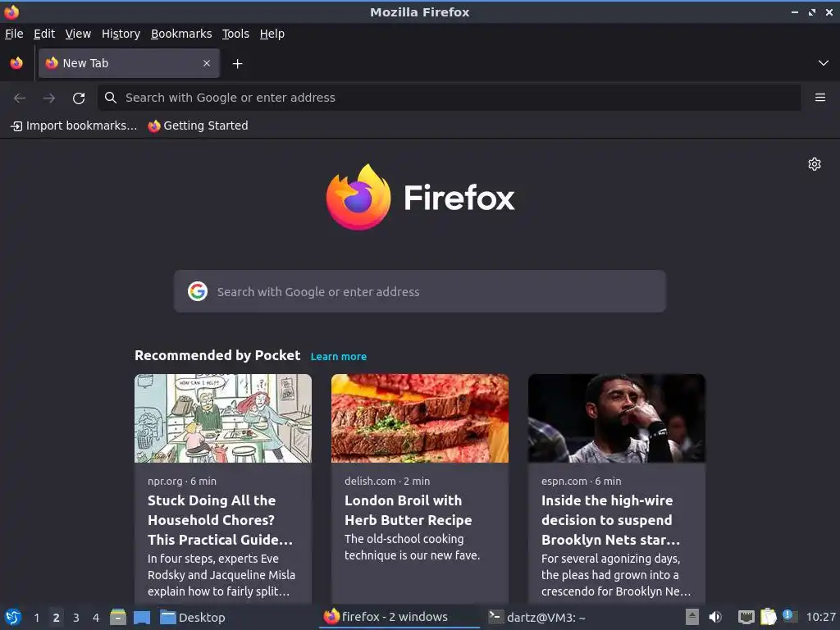Follow the Learn more Pocket link
840x630 pixels.
tap(339, 356)
